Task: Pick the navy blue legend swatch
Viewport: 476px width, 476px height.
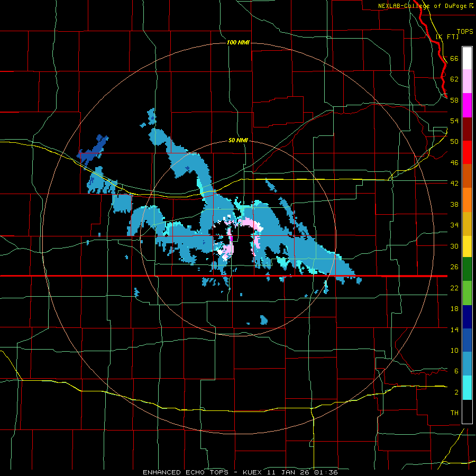Action: coord(467,317)
